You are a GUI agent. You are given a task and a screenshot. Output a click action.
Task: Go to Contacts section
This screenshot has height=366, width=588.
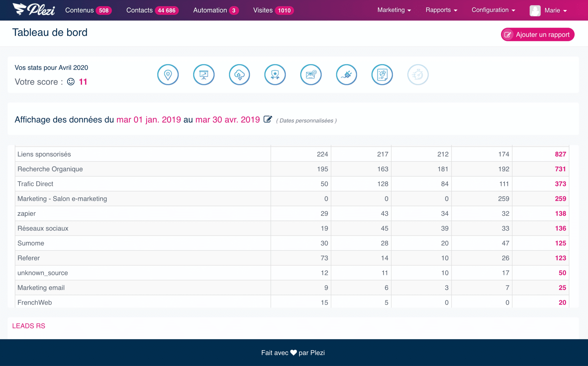(139, 10)
